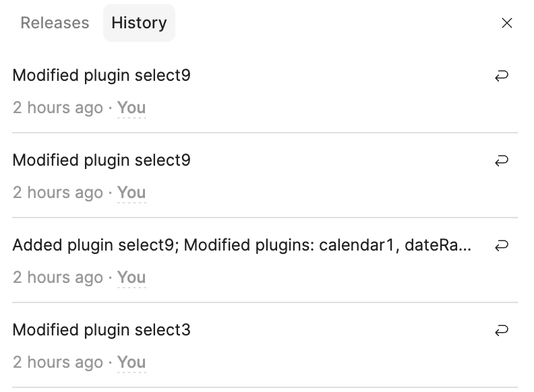Image resolution: width=534 pixels, height=392 pixels.
Task: Switch to the Releases tab
Action: (x=55, y=23)
